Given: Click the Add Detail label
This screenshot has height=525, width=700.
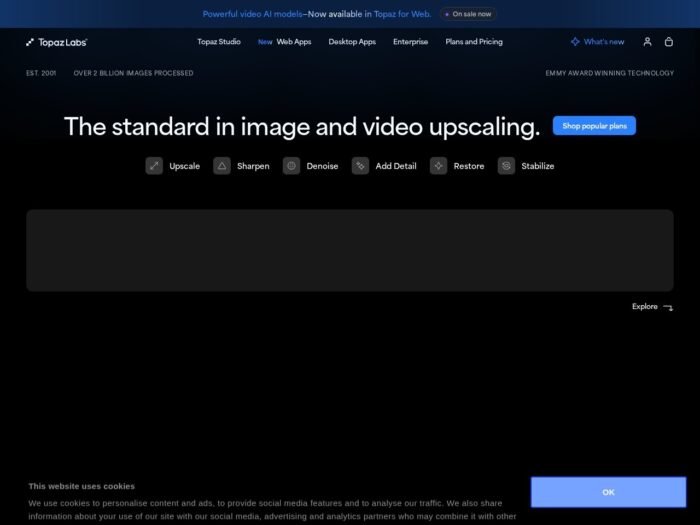Looking at the screenshot, I should point(396,166).
